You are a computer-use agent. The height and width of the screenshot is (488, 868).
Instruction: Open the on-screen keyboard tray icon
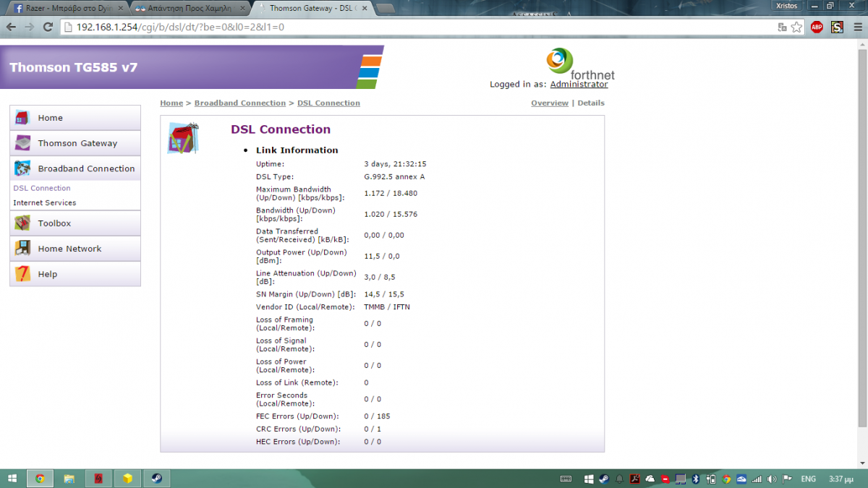567,479
